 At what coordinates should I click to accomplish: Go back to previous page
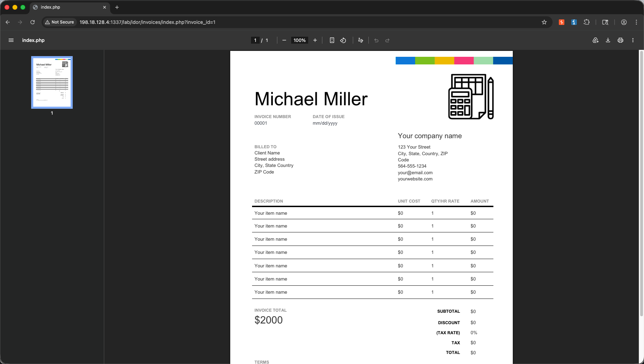[8, 22]
